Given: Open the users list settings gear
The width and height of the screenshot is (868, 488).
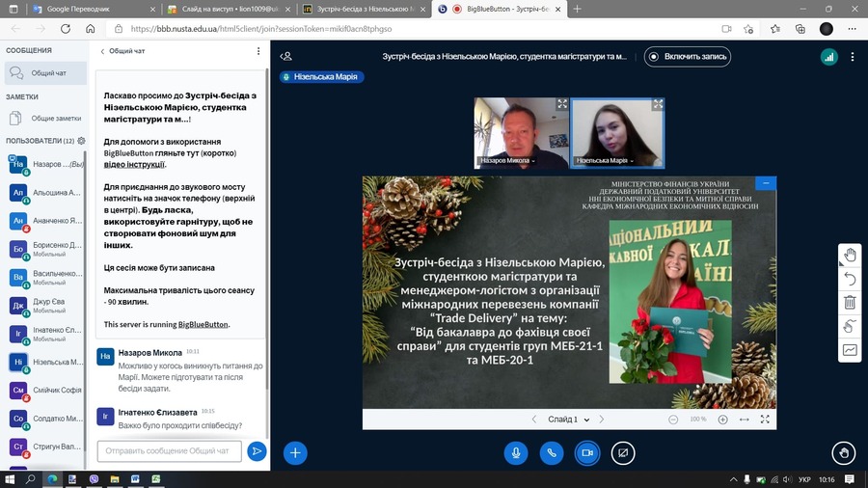Looking at the screenshot, I should pos(81,141).
